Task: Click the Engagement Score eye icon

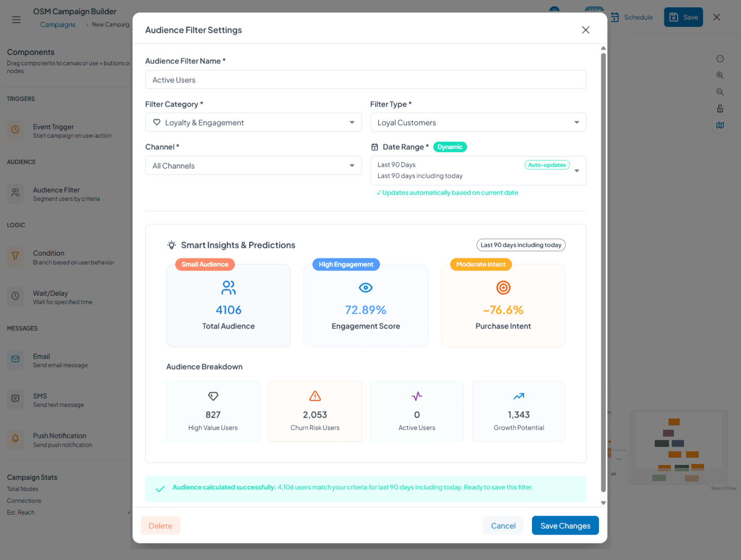Action: (366, 287)
